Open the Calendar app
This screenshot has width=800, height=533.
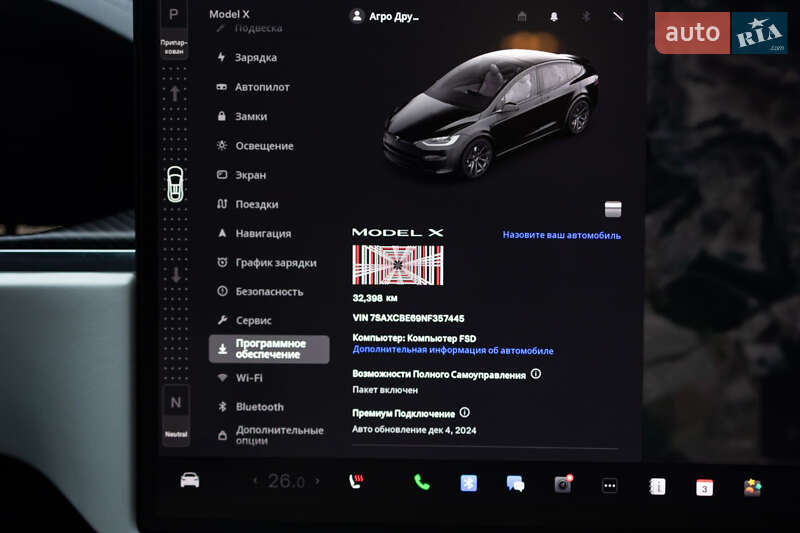click(x=704, y=488)
